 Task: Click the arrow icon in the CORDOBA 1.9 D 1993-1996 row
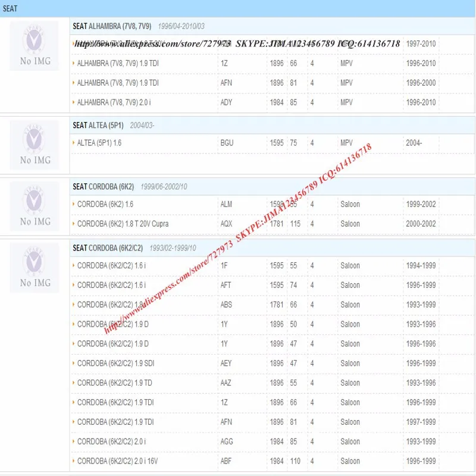coord(73,324)
